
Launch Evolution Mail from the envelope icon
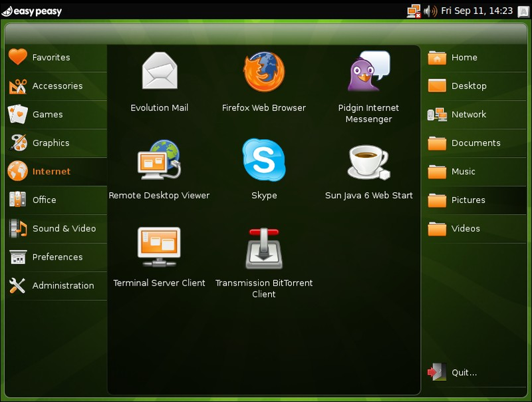tap(160, 71)
